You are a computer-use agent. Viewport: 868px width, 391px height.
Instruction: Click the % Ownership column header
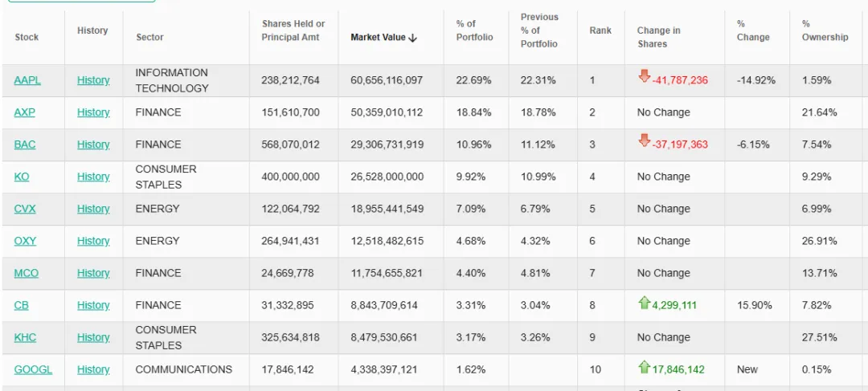(x=825, y=31)
